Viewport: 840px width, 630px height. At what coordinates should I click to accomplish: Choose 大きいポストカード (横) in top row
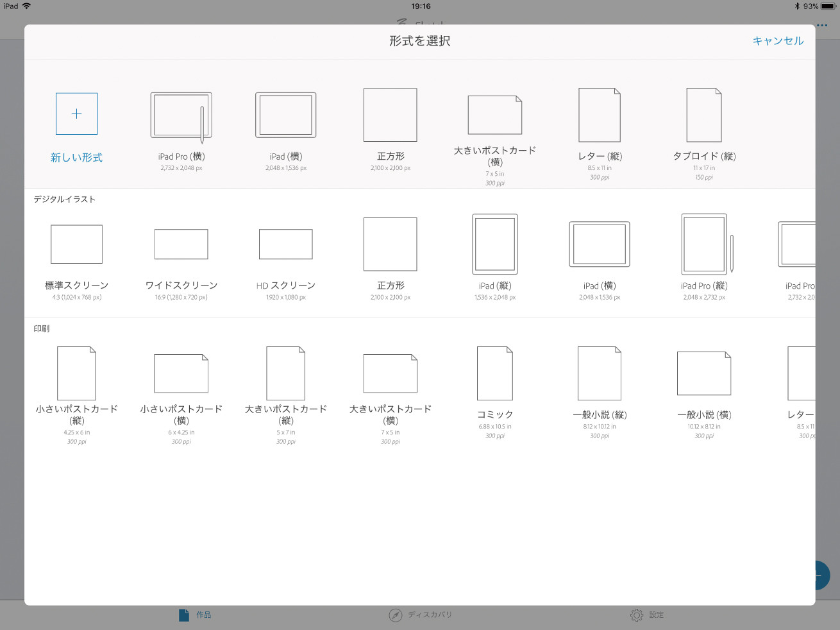click(495, 140)
